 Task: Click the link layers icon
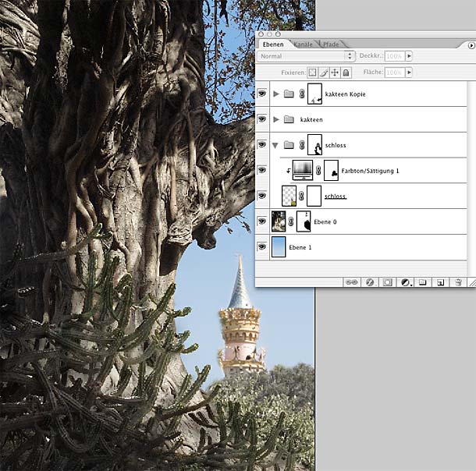[x=351, y=282]
